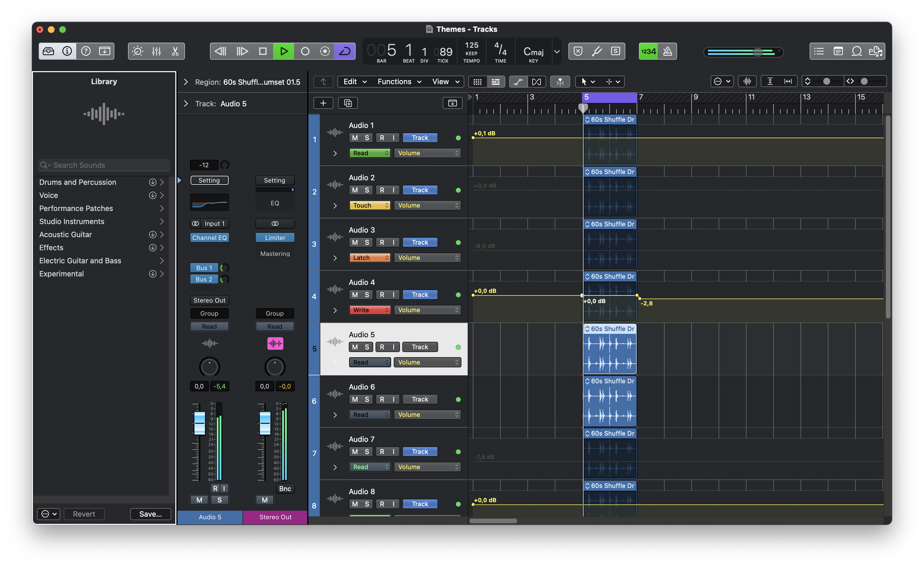Open Audio 4 Volume parameter dropdown
Screen dimensions: 924x567
coord(427,310)
